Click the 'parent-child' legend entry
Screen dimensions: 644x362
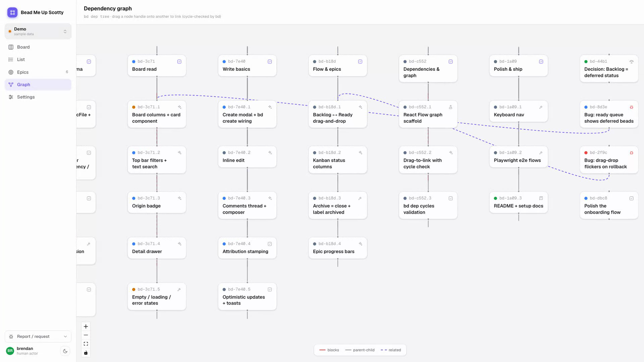(x=360, y=350)
